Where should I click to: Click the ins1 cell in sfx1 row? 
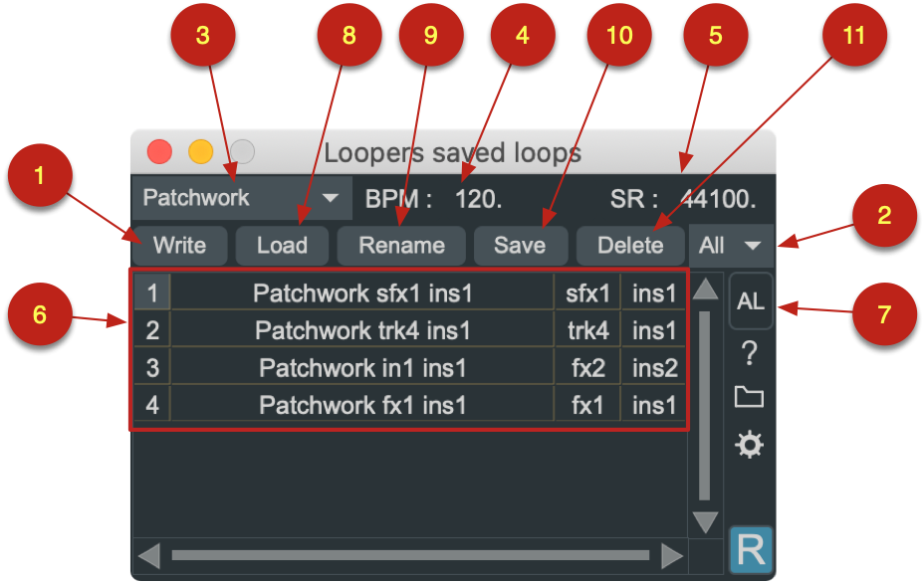(x=654, y=292)
